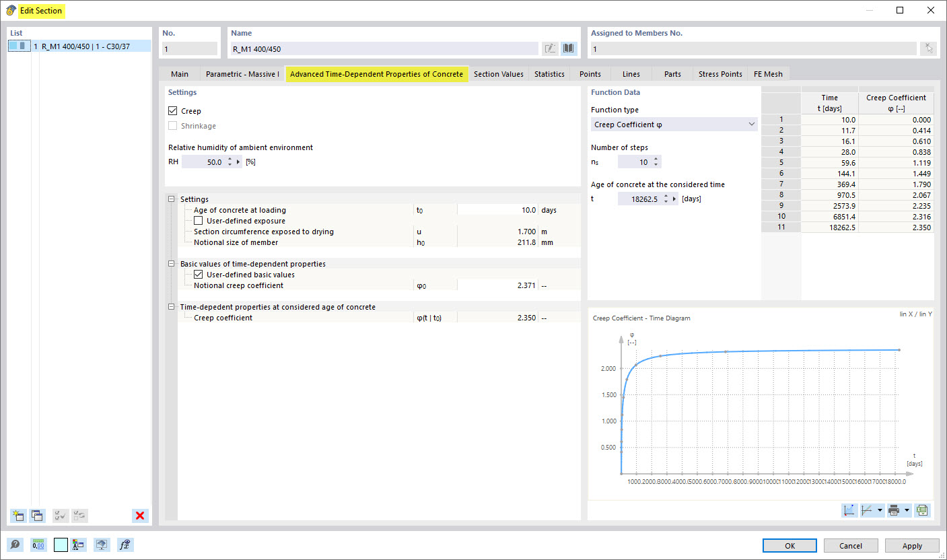Screen dimensions: 947x560
Task: Open Advanced Time-Dependent Properties of Concrete tab
Action: point(376,74)
